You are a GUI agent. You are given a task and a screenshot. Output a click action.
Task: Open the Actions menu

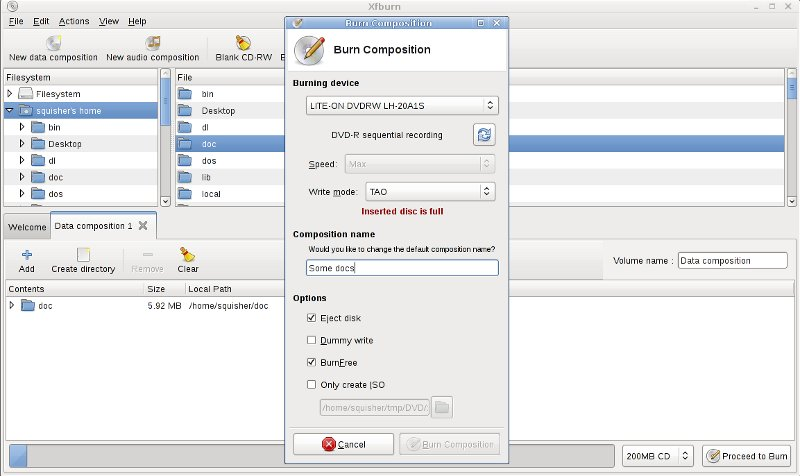tap(73, 21)
